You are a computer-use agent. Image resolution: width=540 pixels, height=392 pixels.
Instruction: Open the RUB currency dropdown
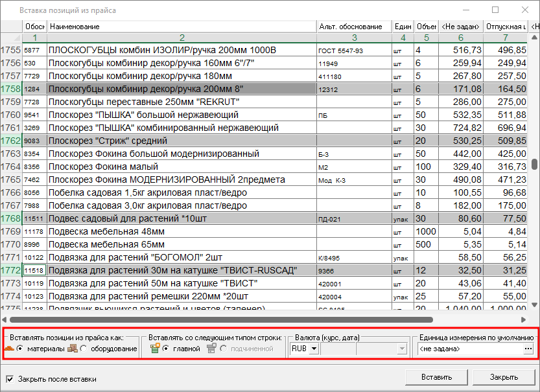click(x=314, y=349)
